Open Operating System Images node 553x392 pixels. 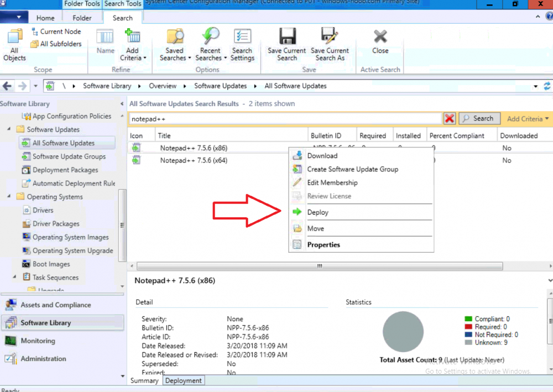[x=66, y=237]
